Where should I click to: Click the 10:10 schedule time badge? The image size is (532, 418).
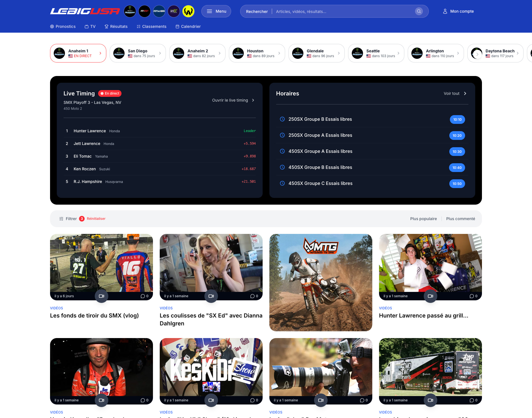[x=457, y=119]
